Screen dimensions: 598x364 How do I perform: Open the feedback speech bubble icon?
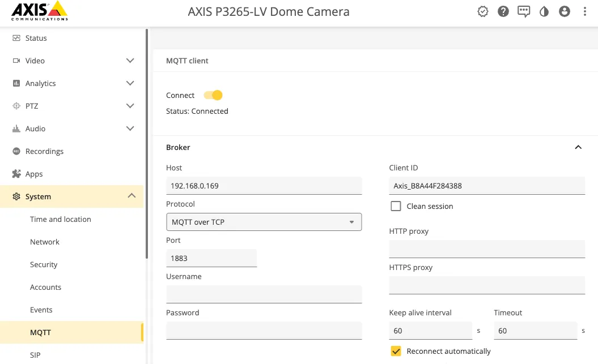(524, 11)
